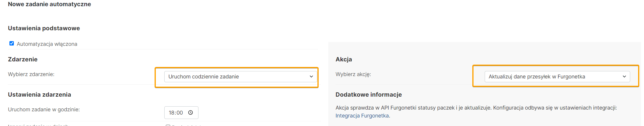Select the minutes value 00 in time field

[x=180, y=113]
